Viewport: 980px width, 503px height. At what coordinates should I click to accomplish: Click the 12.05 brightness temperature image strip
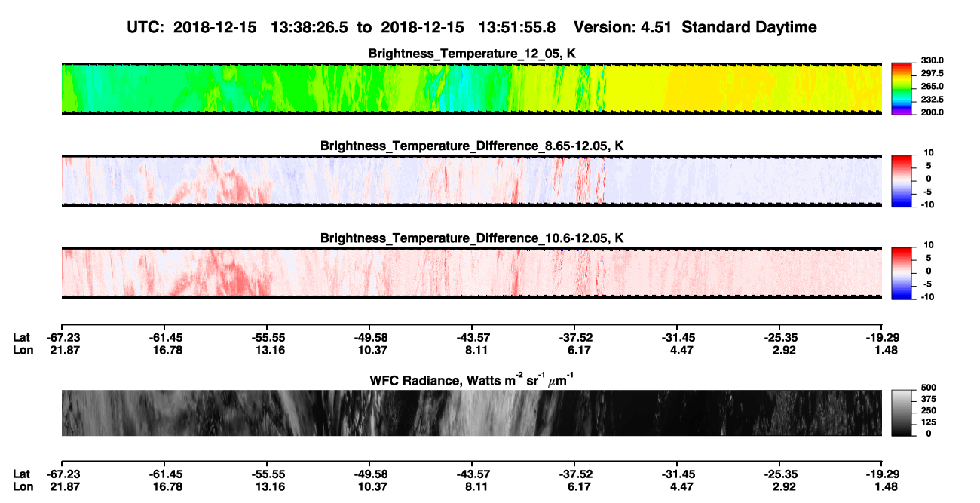tap(472, 88)
